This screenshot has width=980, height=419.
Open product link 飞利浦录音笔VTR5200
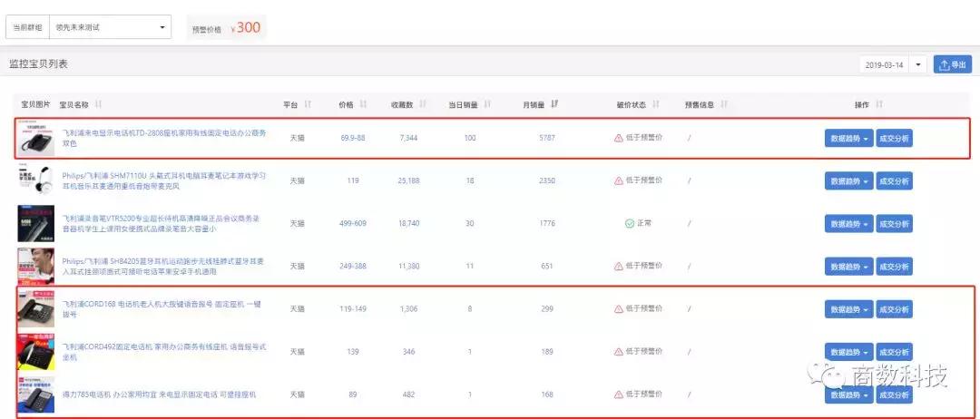[161, 223]
